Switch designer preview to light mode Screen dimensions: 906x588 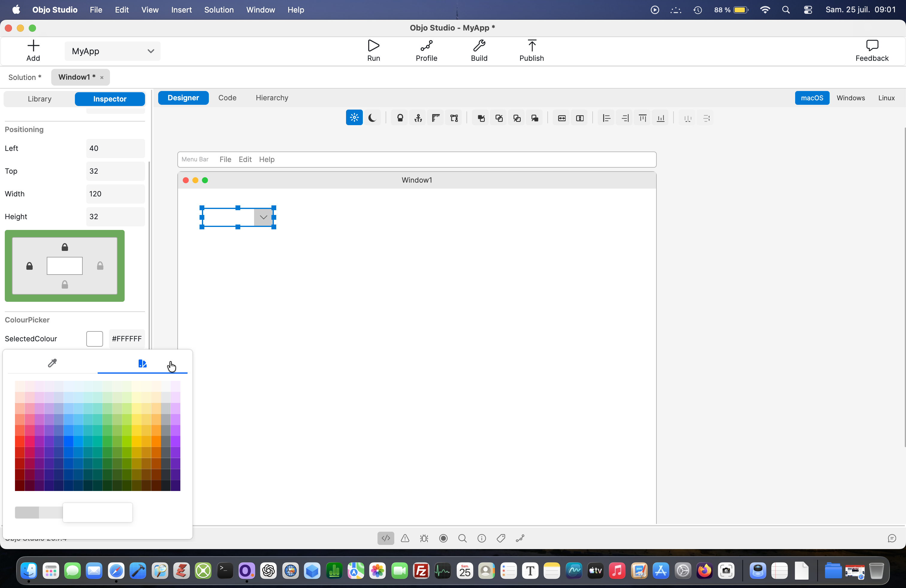(354, 118)
